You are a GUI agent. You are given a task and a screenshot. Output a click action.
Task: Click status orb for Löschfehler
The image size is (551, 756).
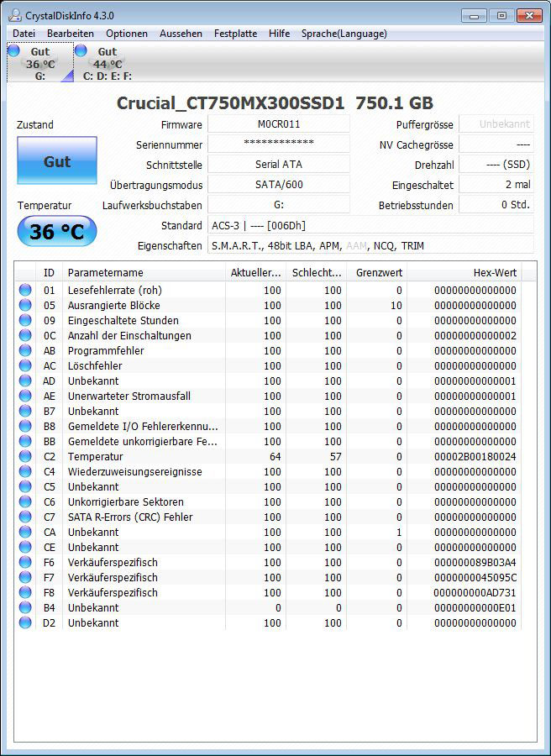coord(25,365)
